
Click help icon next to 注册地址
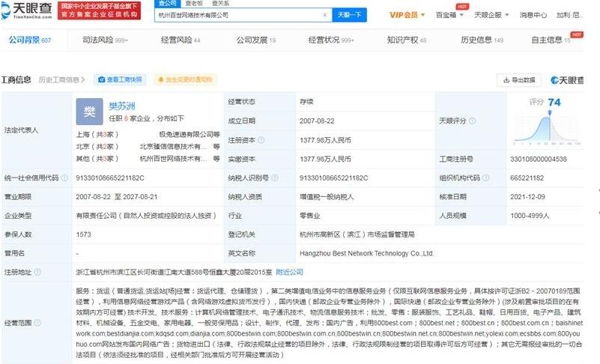[x=37, y=272]
